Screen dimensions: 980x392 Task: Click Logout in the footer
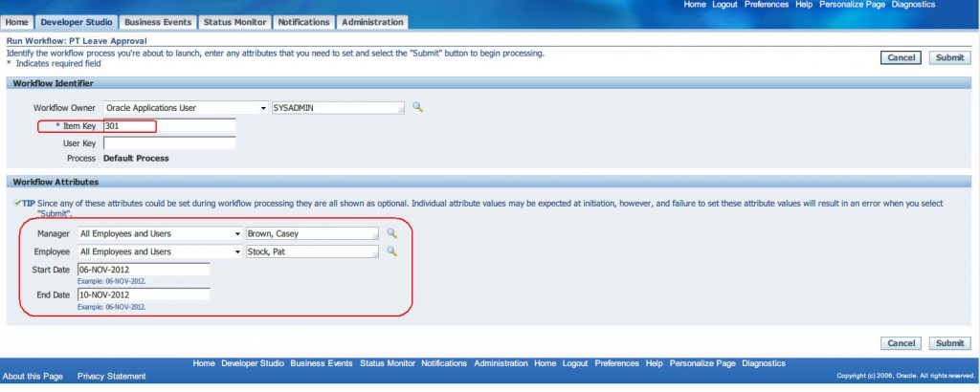[575, 363]
